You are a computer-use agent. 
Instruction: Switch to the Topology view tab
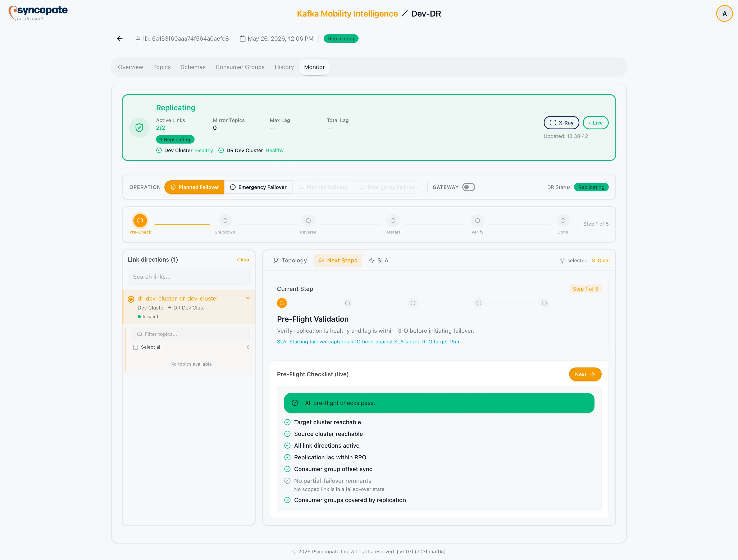290,260
